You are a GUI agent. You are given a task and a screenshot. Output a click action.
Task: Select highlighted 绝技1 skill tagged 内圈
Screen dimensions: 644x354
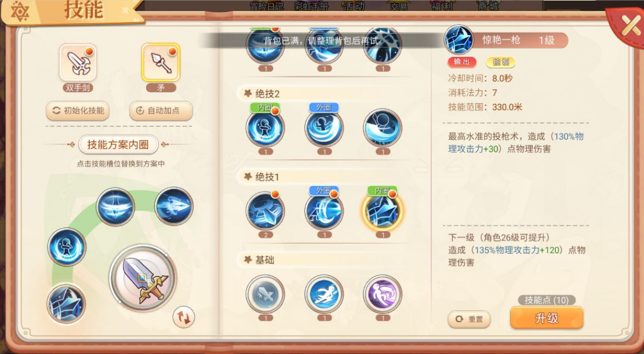tap(383, 211)
